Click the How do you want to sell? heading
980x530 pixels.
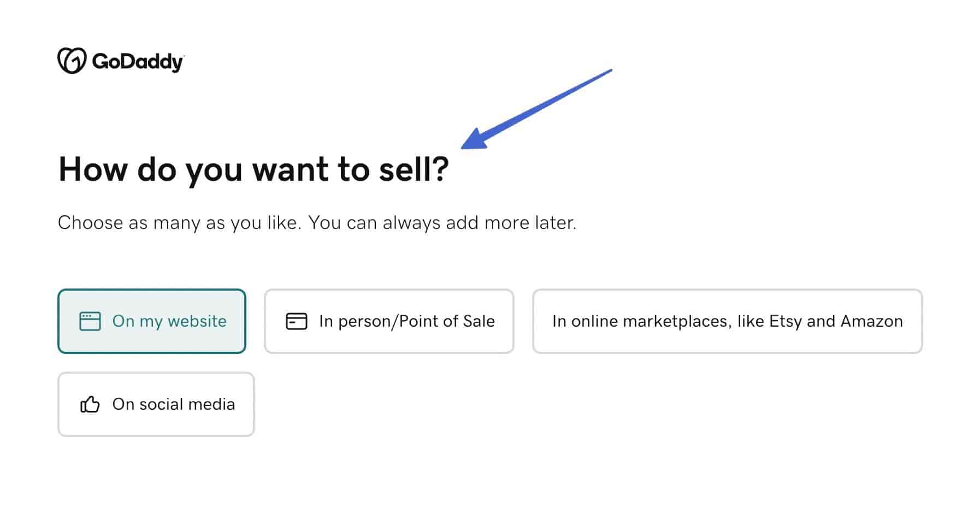click(253, 170)
